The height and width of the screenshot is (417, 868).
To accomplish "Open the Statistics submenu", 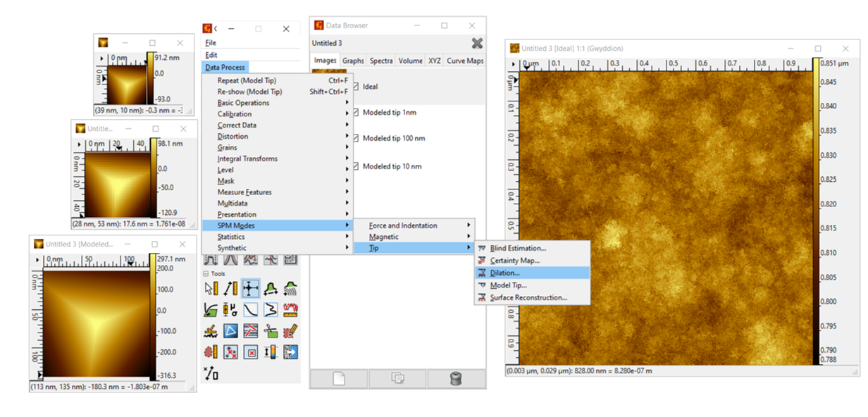I will pyautogui.click(x=231, y=237).
